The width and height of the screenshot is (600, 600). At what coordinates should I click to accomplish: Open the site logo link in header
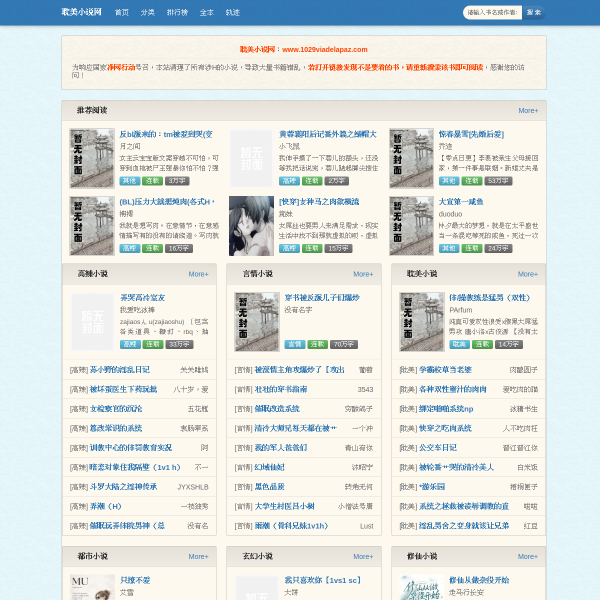pyautogui.click(x=82, y=12)
